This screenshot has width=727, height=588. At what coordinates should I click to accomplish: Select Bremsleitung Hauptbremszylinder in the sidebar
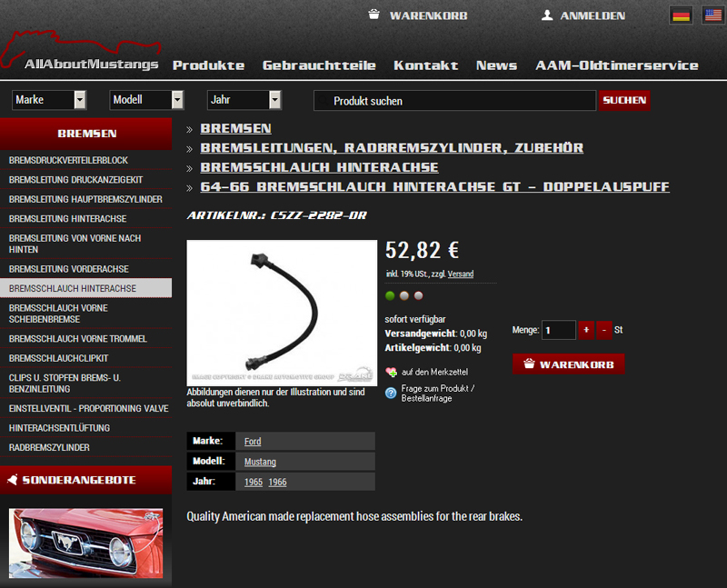pyautogui.click(x=85, y=199)
